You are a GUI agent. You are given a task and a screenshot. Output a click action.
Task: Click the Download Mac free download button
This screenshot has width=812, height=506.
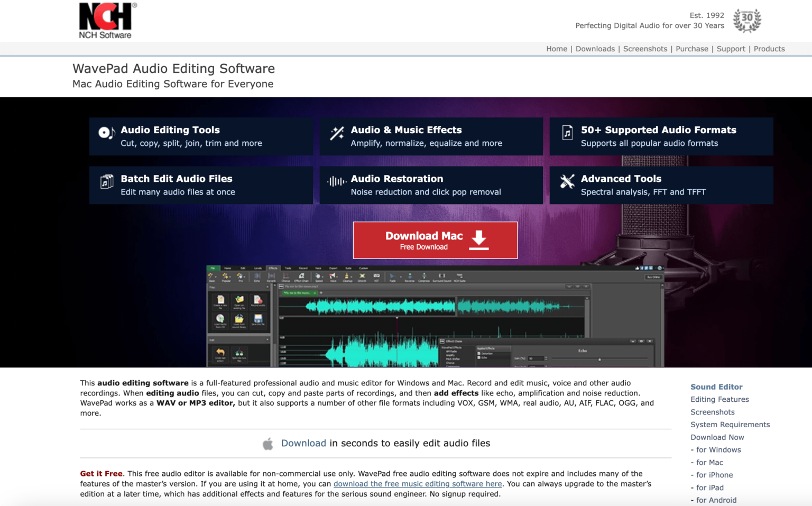click(435, 240)
